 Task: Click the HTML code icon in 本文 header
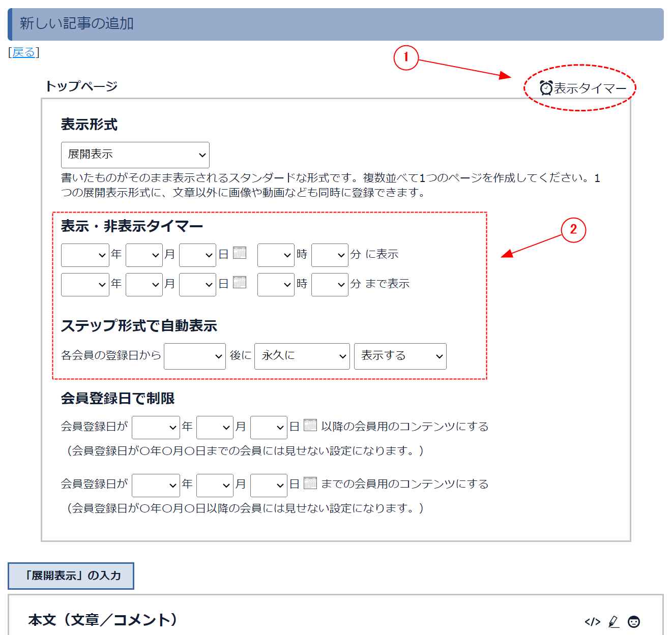592,621
